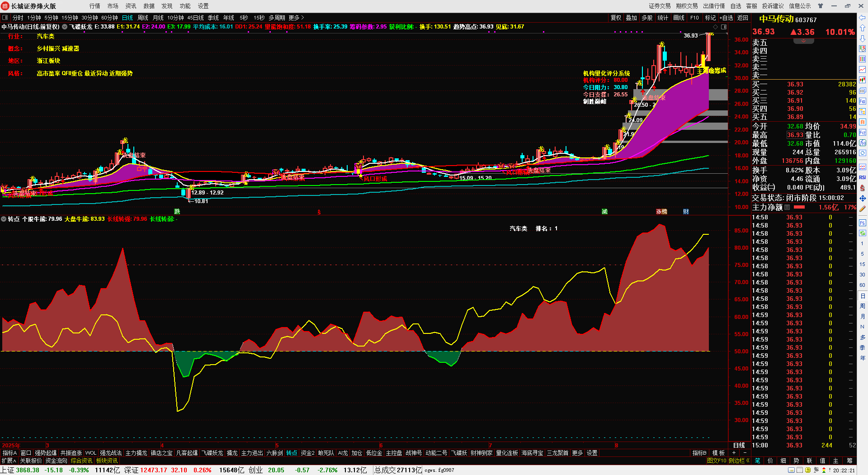The height and width of the screenshot is (475, 868).
Task: Click stock name 中马传动 in quote panel
Action: 776,19
